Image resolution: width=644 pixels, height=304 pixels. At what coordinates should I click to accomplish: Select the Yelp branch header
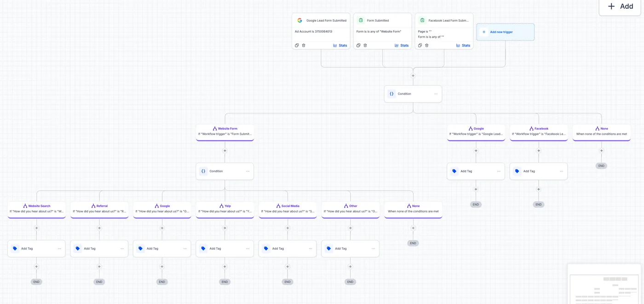click(x=225, y=209)
